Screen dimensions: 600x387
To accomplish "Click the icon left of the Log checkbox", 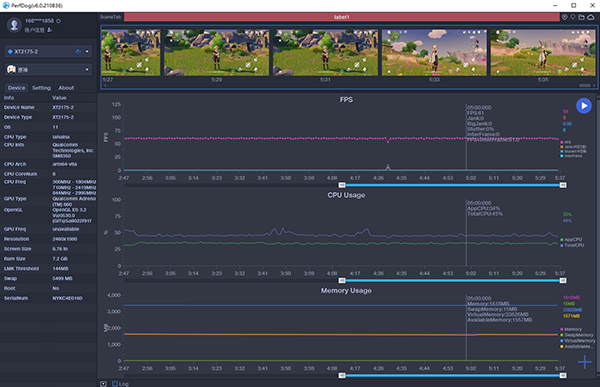I will (x=103, y=384).
